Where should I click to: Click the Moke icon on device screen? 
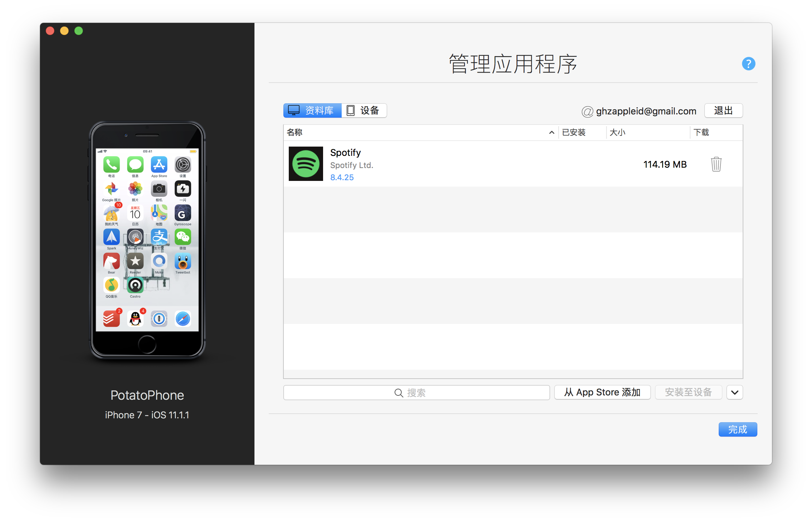pos(159,261)
